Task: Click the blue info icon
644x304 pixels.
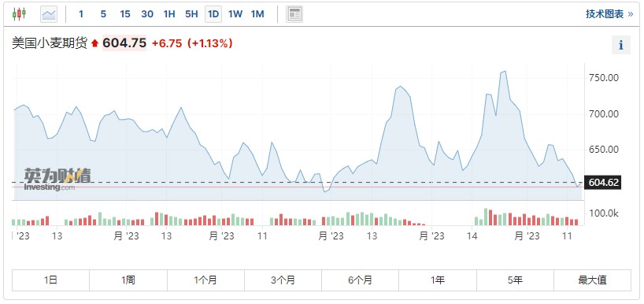Action: tap(621, 45)
